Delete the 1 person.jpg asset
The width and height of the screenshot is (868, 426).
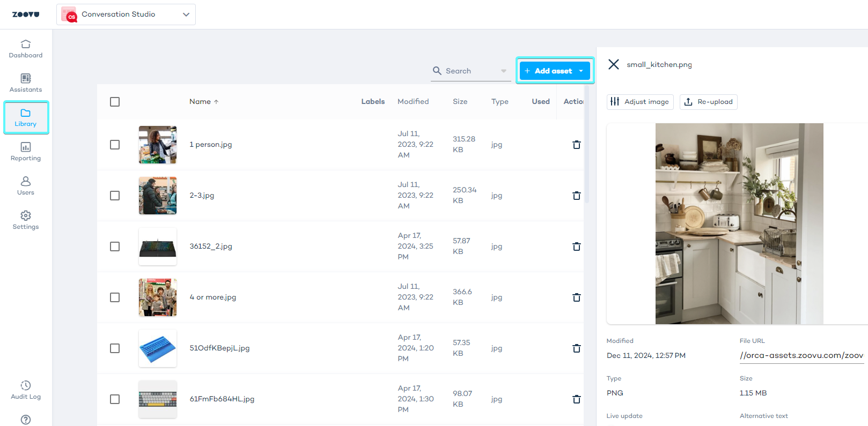[x=577, y=145]
